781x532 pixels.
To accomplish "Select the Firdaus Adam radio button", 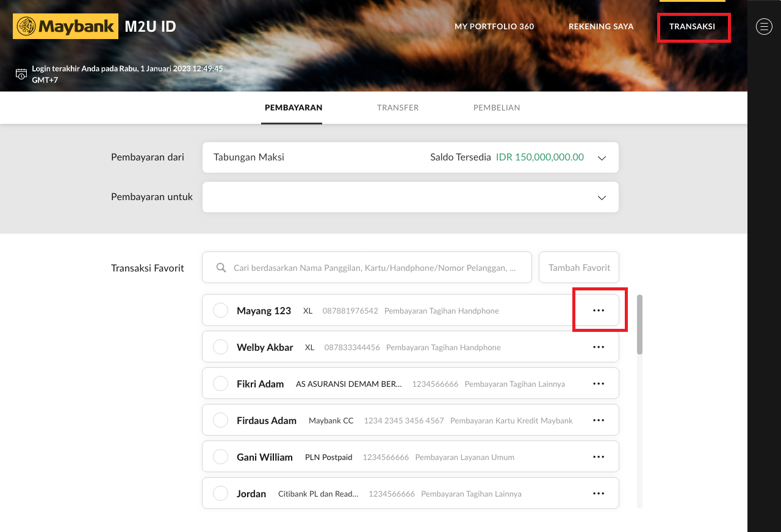I will coord(220,420).
